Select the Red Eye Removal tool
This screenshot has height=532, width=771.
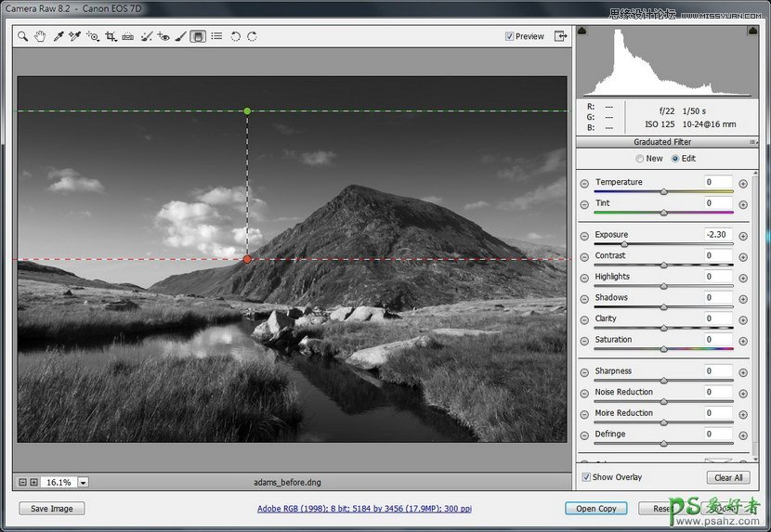pyautogui.click(x=163, y=36)
